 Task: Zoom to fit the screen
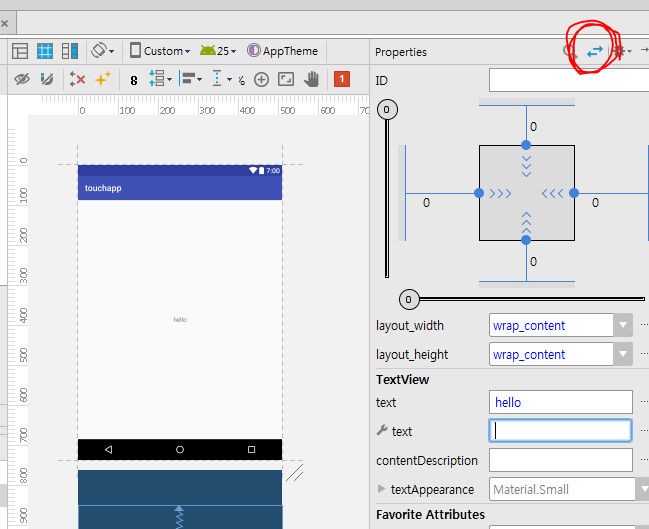coord(286,79)
